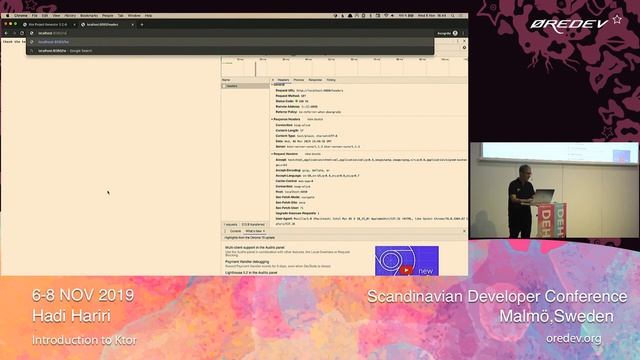Reload the current page
Screen dimensions: 640x360
point(22,33)
